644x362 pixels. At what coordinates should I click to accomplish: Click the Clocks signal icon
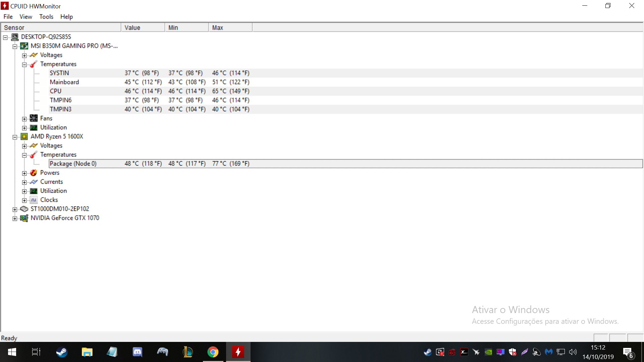click(34, 200)
